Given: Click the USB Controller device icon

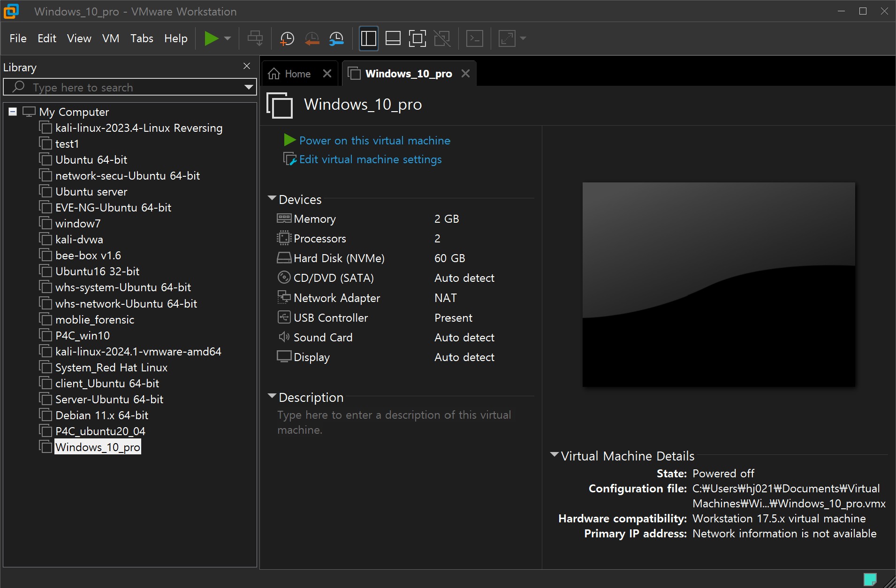Looking at the screenshot, I should point(284,317).
